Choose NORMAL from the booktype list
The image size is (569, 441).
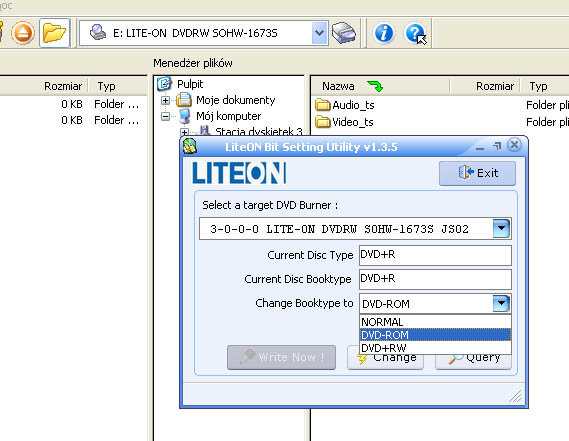tap(435, 322)
